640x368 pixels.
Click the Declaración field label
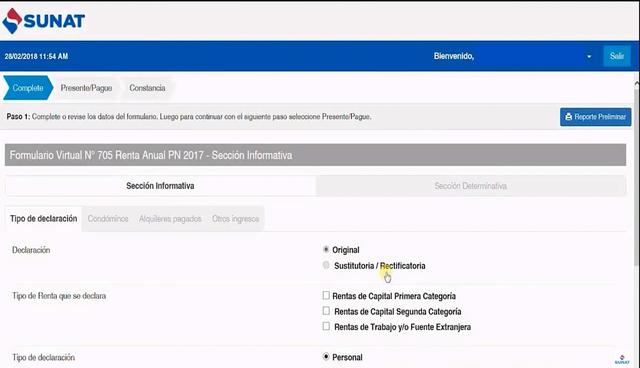[x=31, y=250]
